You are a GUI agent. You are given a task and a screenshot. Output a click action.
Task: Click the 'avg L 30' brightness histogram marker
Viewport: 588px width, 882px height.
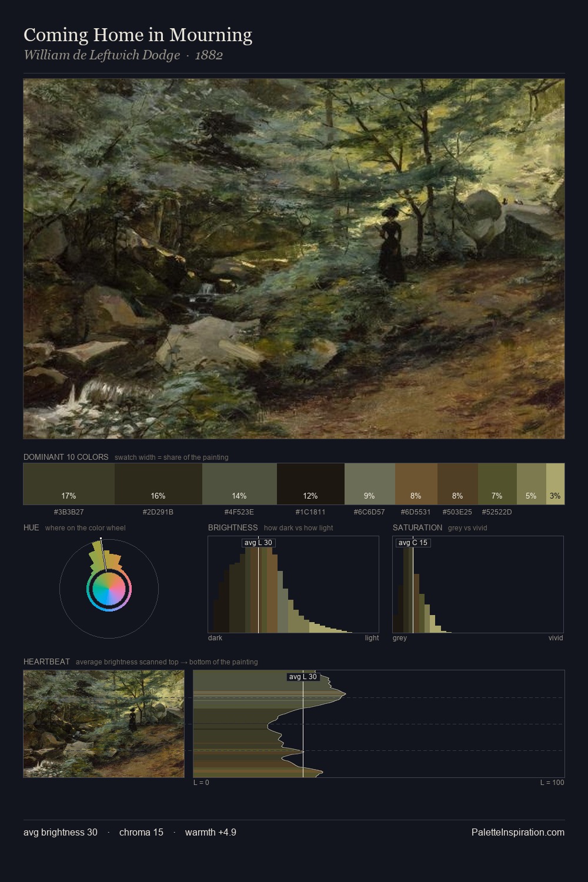point(259,543)
